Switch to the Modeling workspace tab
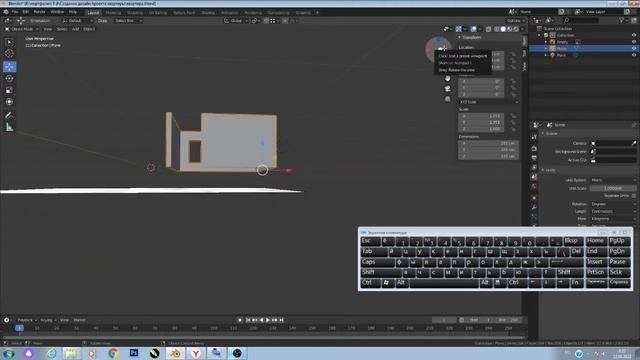 113,12
